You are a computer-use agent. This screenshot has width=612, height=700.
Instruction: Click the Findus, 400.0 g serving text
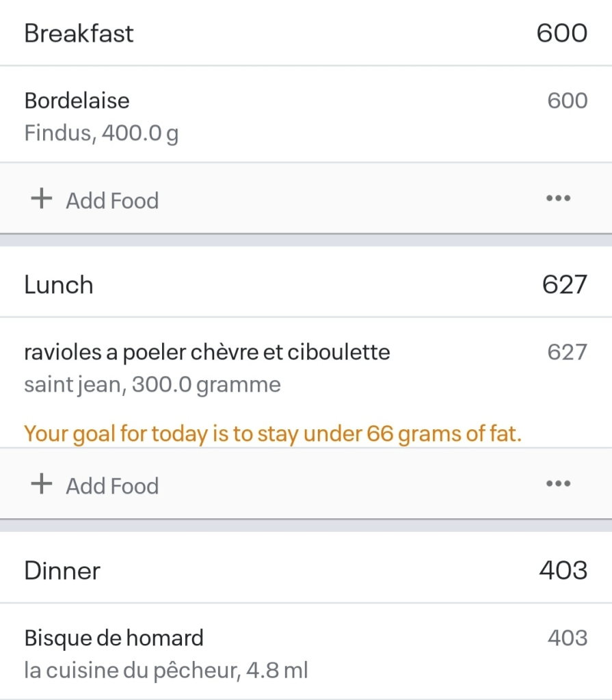[101, 133]
